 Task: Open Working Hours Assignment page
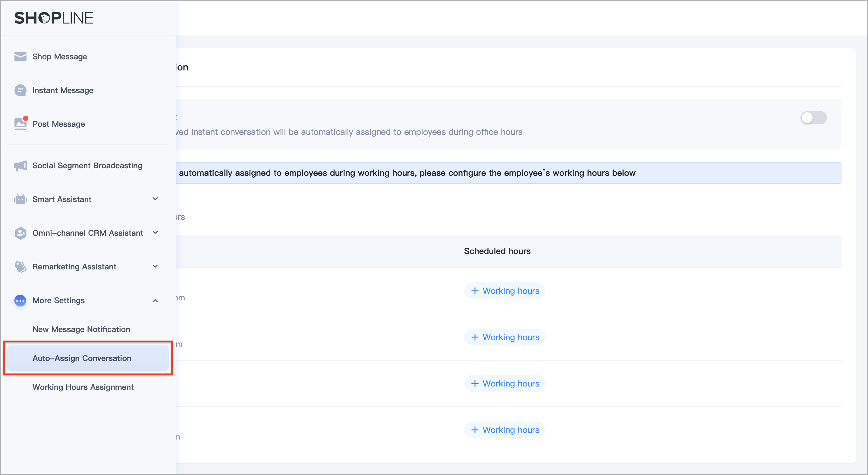tap(83, 387)
